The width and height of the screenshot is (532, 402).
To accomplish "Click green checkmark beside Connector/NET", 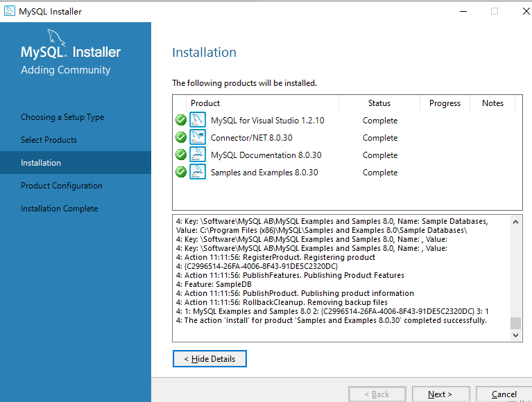I will pyautogui.click(x=181, y=137).
